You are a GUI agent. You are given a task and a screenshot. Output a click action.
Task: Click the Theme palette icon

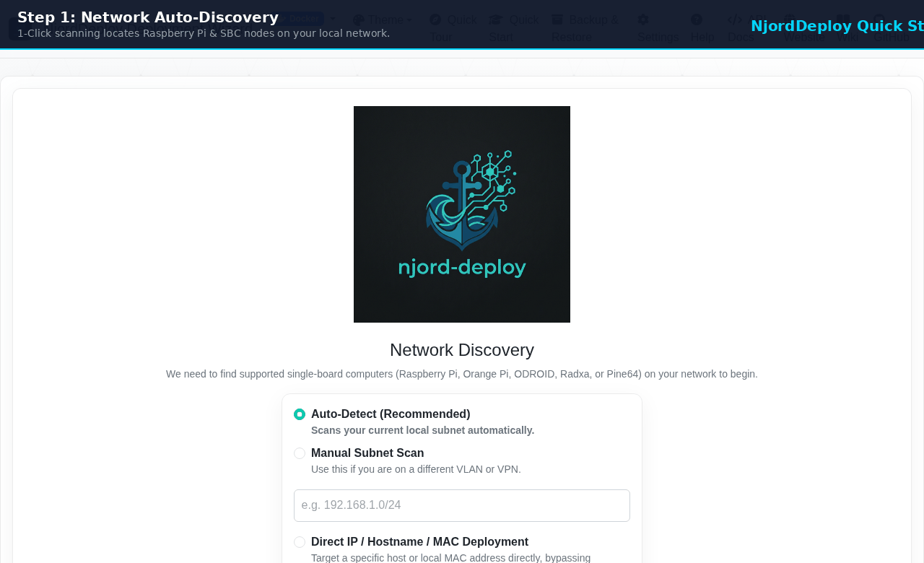pyautogui.click(x=358, y=20)
